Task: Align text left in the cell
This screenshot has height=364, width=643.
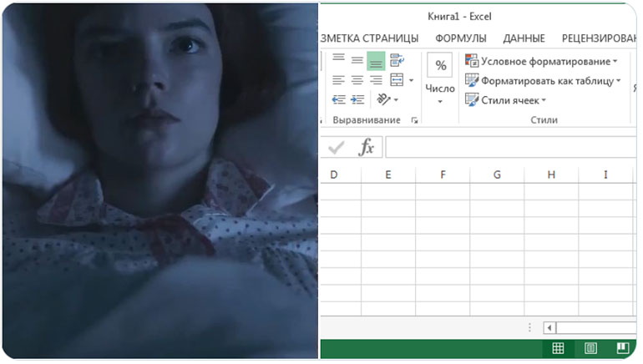Action: (338, 80)
